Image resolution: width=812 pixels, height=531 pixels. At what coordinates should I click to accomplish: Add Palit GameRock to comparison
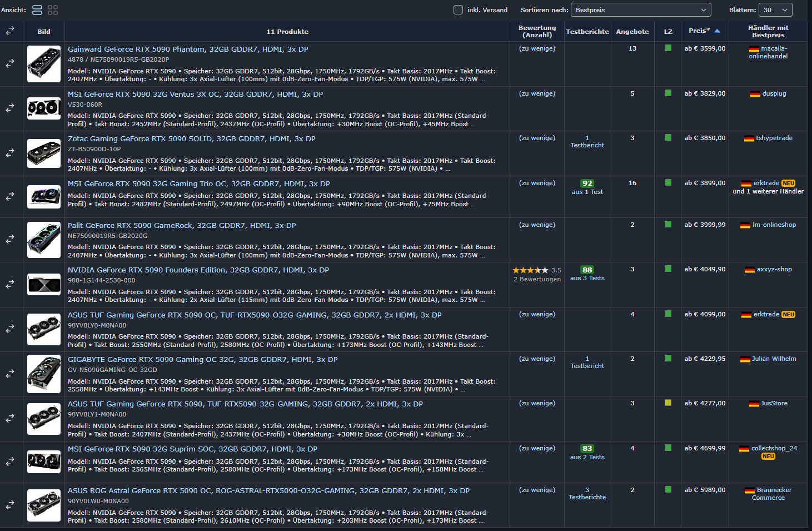[x=10, y=240]
